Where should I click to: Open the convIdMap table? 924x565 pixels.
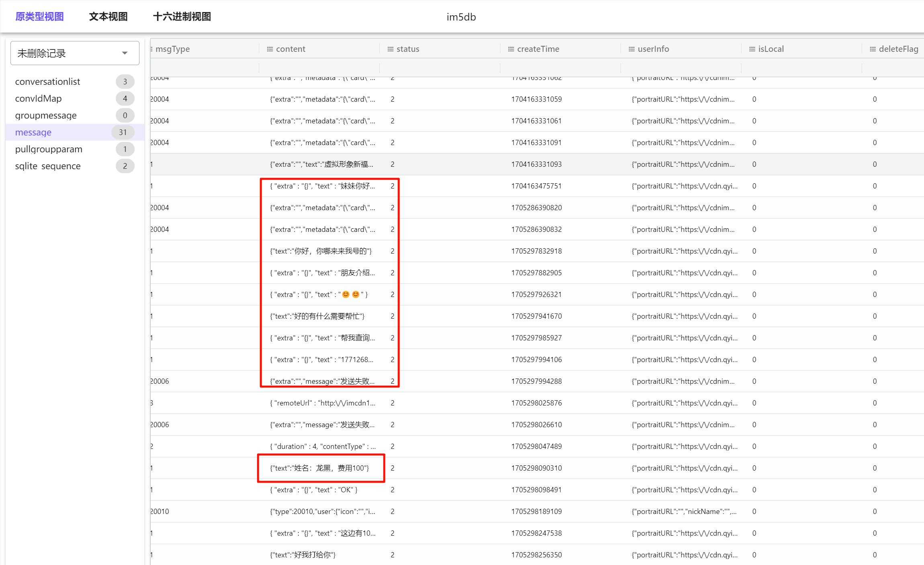click(x=38, y=98)
